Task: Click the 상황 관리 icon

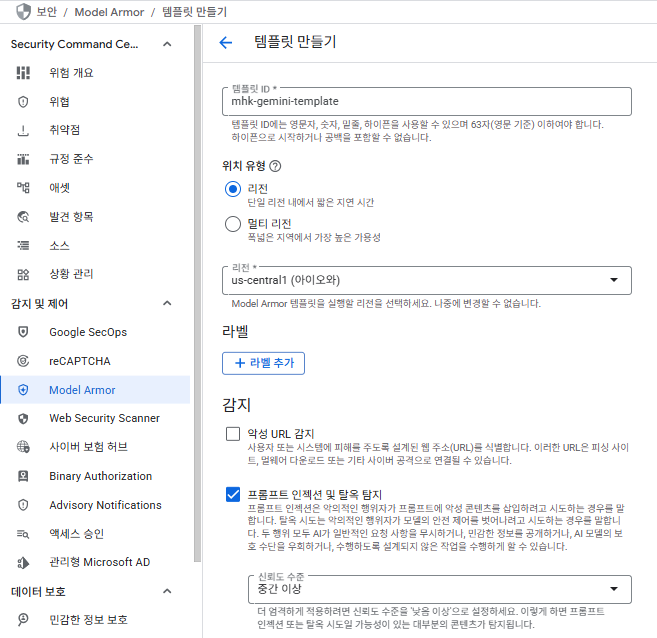Action: click(x=23, y=274)
